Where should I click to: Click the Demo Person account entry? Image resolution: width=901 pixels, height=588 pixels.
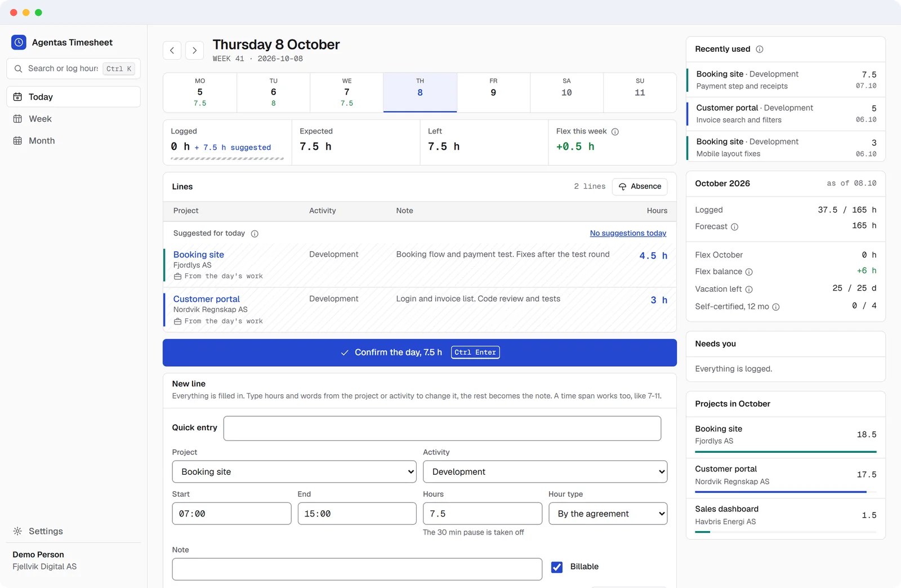[x=44, y=560]
